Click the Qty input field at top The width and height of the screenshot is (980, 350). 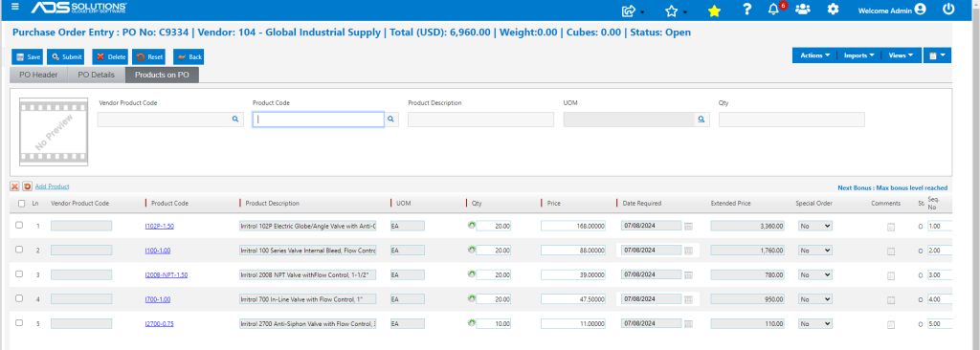[791, 120]
